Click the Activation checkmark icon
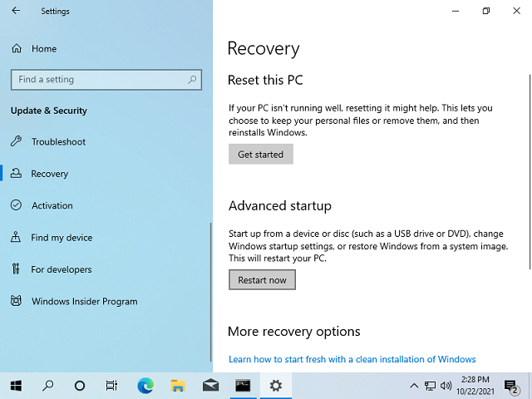 (x=16, y=205)
